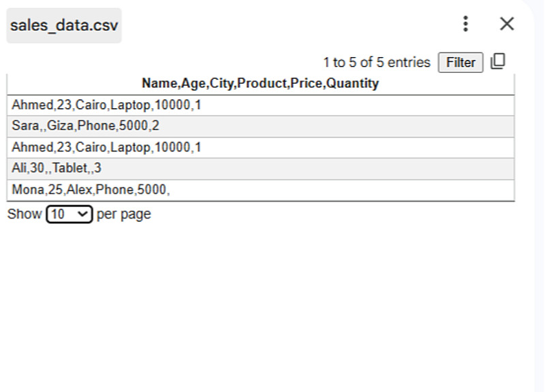Open the rows-per-page dropdown showing 10

(x=69, y=214)
